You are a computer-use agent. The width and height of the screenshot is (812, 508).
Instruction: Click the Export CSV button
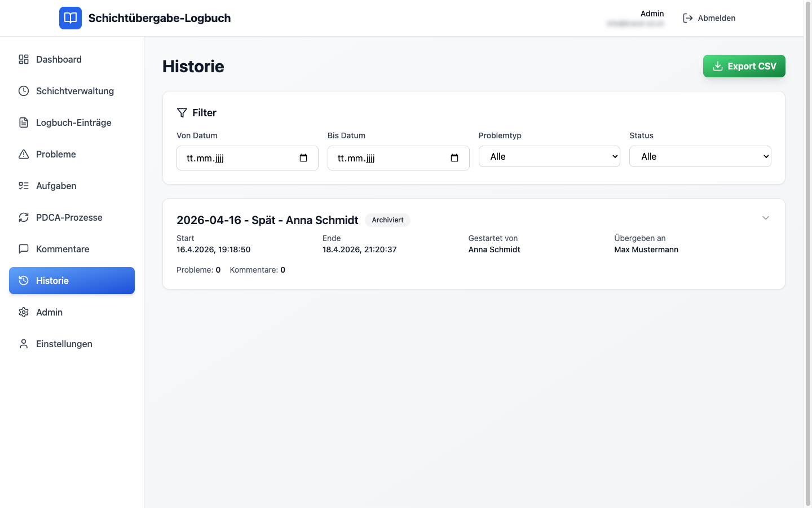pos(744,66)
